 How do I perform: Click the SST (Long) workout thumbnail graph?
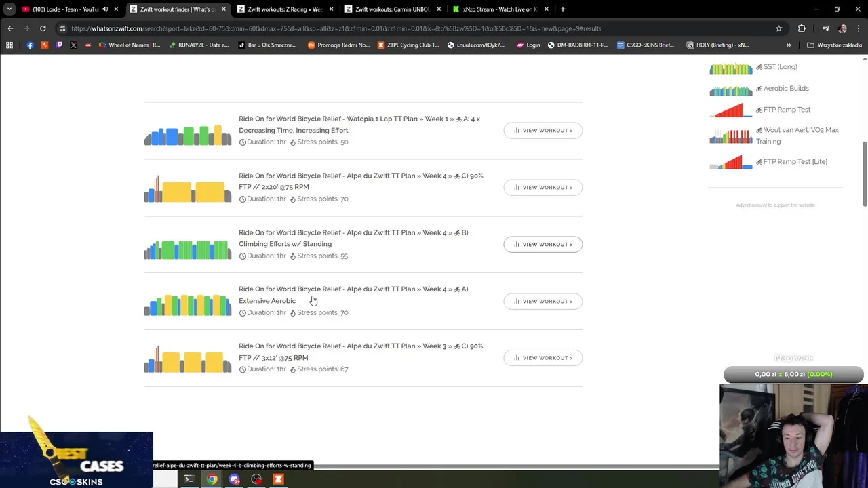731,68
